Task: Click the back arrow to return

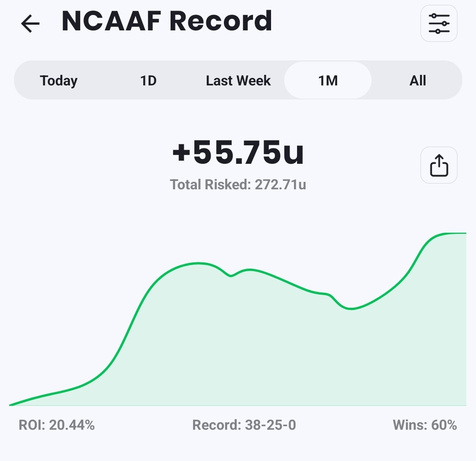Action: click(30, 24)
